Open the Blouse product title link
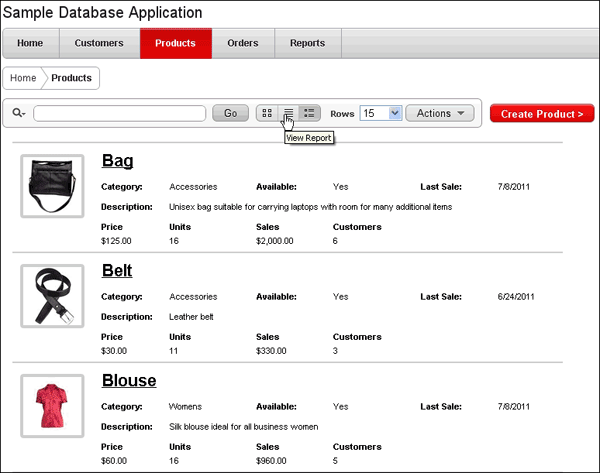Viewport: 600px width, 473px height. (129, 381)
